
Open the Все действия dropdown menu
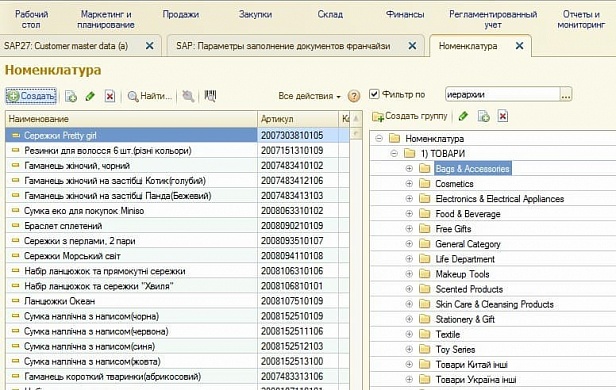309,96
